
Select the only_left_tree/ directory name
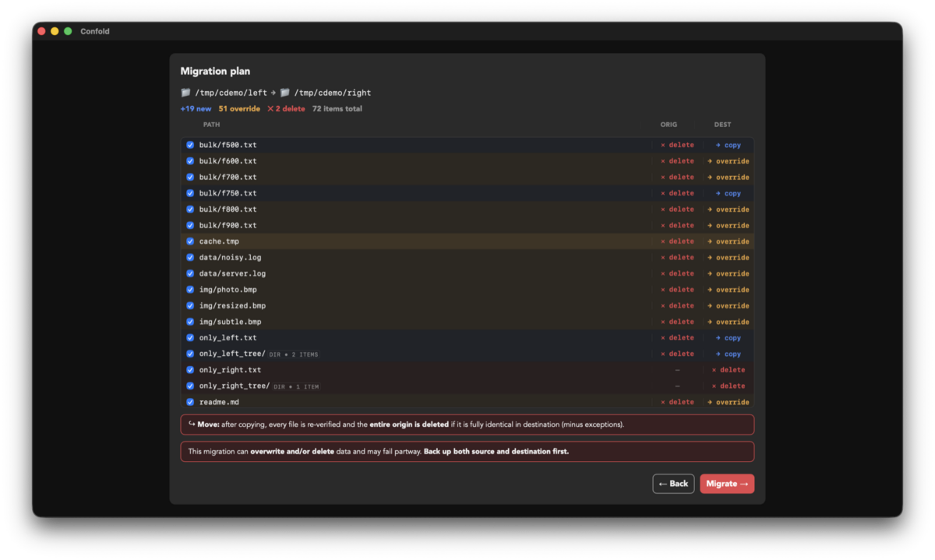pyautogui.click(x=232, y=354)
